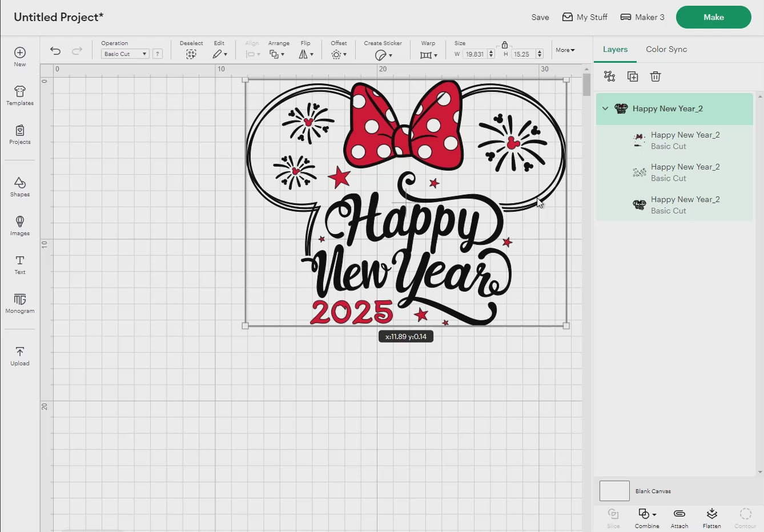Open the Operation Basic Cut dropdown

pos(125,54)
